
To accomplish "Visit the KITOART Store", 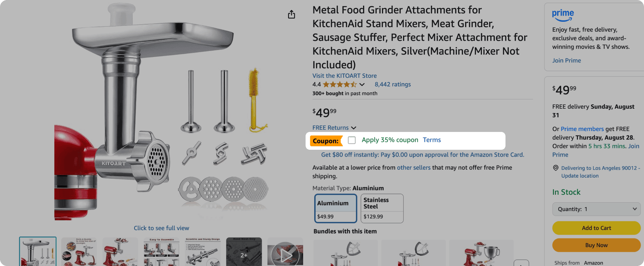I will click(344, 76).
